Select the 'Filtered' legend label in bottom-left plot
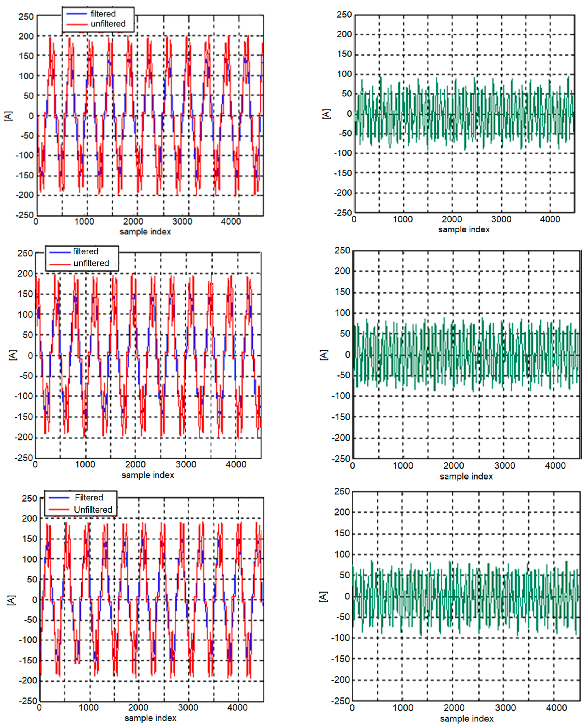Viewport: 588px width, 728px height. (x=89, y=497)
